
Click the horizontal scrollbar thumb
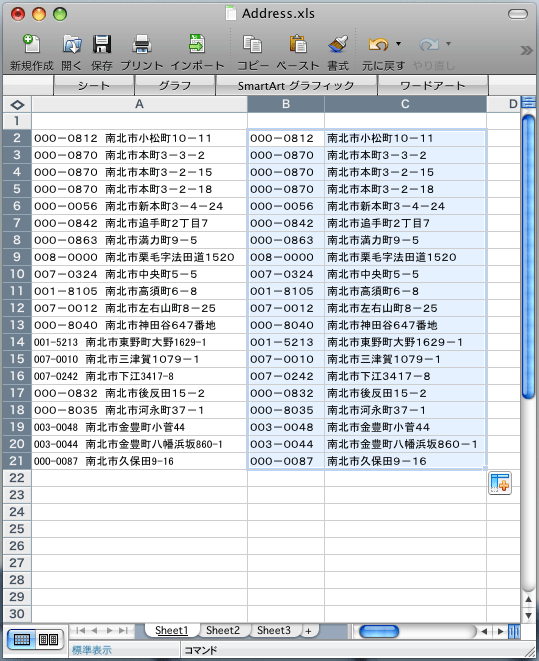(x=379, y=631)
